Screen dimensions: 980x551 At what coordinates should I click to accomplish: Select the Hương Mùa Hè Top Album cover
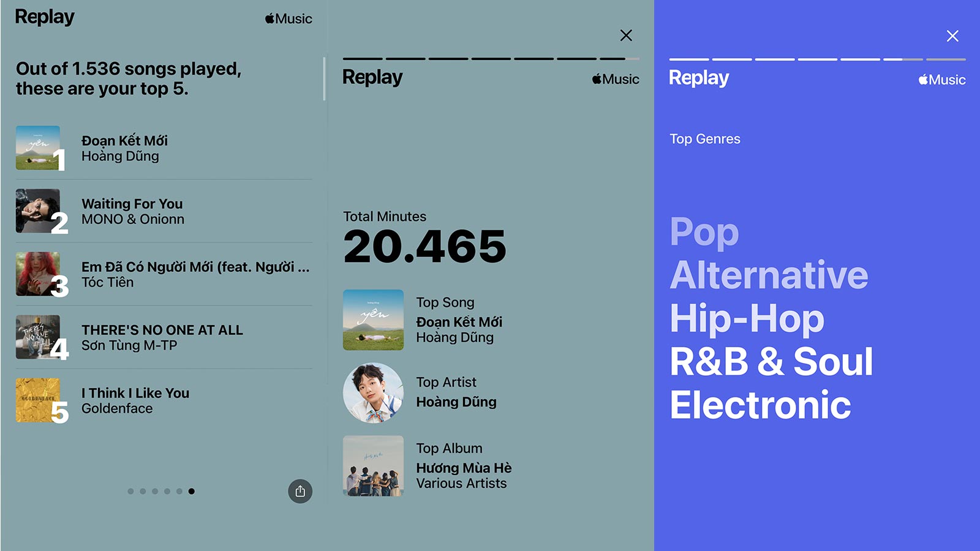coord(373,465)
